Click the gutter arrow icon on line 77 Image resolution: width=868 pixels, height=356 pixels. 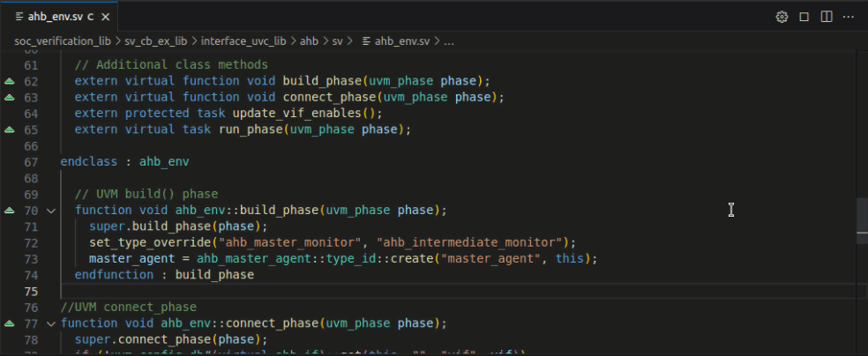(10, 323)
